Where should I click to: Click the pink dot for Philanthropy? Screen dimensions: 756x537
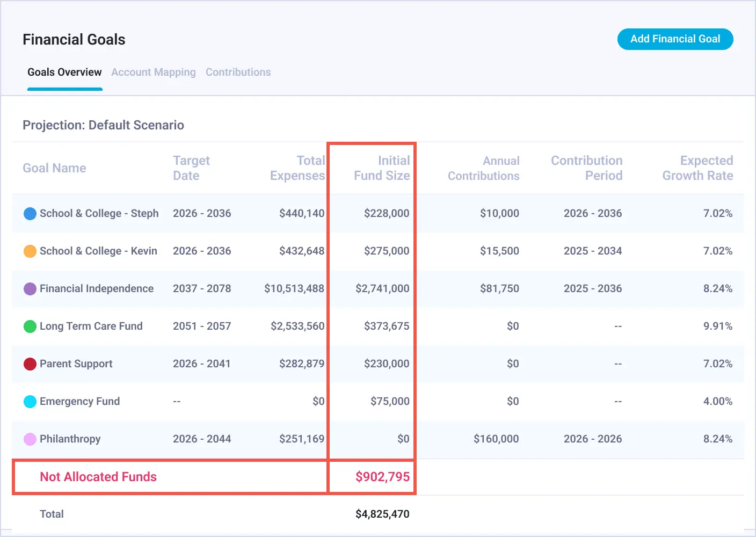point(30,439)
